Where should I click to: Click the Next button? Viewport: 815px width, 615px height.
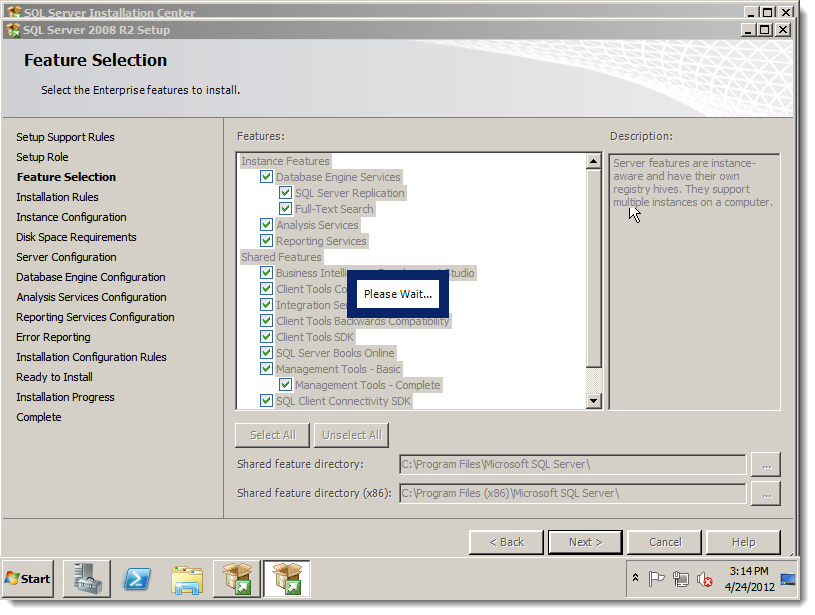click(x=585, y=542)
